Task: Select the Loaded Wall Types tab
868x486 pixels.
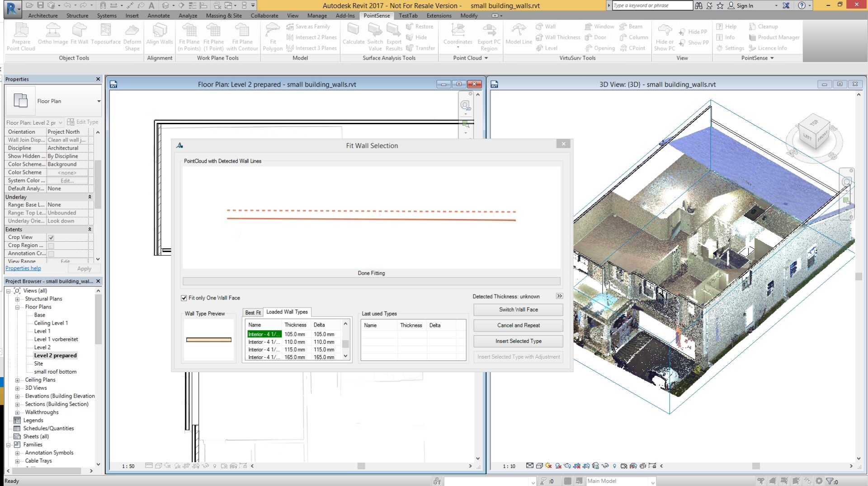Action: pos(287,312)
